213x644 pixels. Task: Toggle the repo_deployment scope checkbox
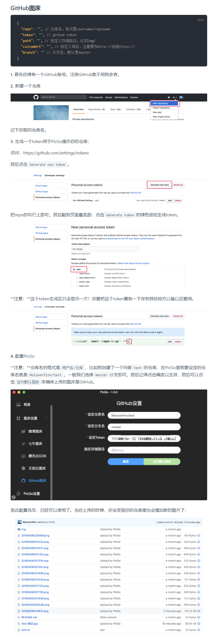point(77,278)
